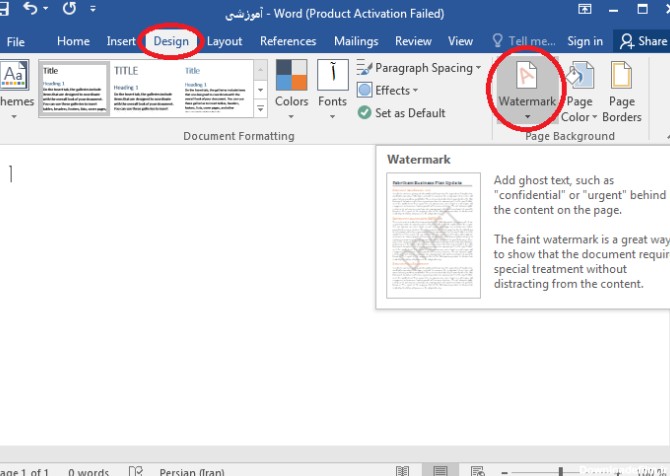Click the Page Borders icon

621,92
